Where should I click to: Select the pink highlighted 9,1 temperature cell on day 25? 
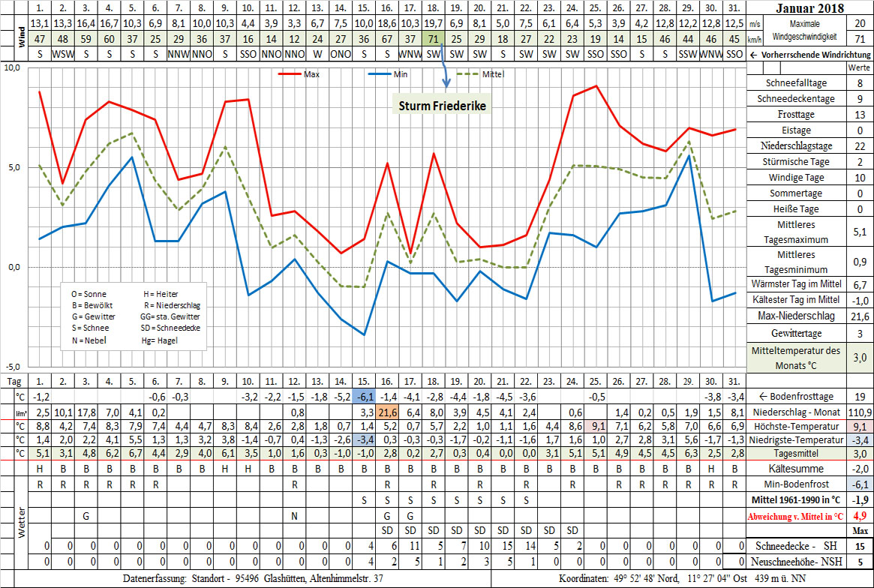(596, 426)
